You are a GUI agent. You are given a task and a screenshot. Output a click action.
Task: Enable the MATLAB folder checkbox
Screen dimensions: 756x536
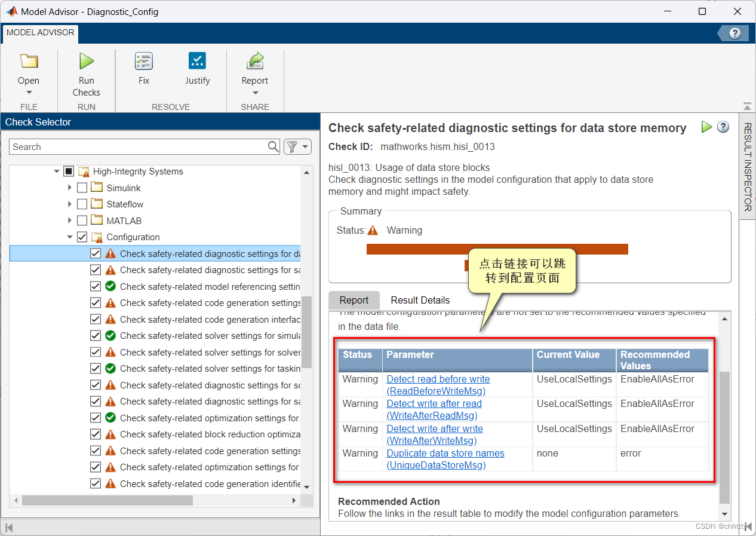[x=82, y=220]
